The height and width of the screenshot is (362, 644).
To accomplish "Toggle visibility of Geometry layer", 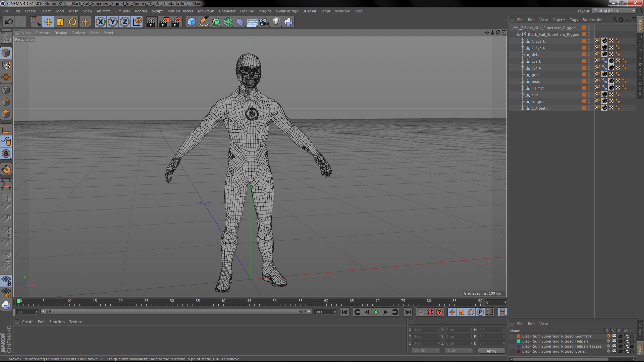I will [x=614, y=336].
